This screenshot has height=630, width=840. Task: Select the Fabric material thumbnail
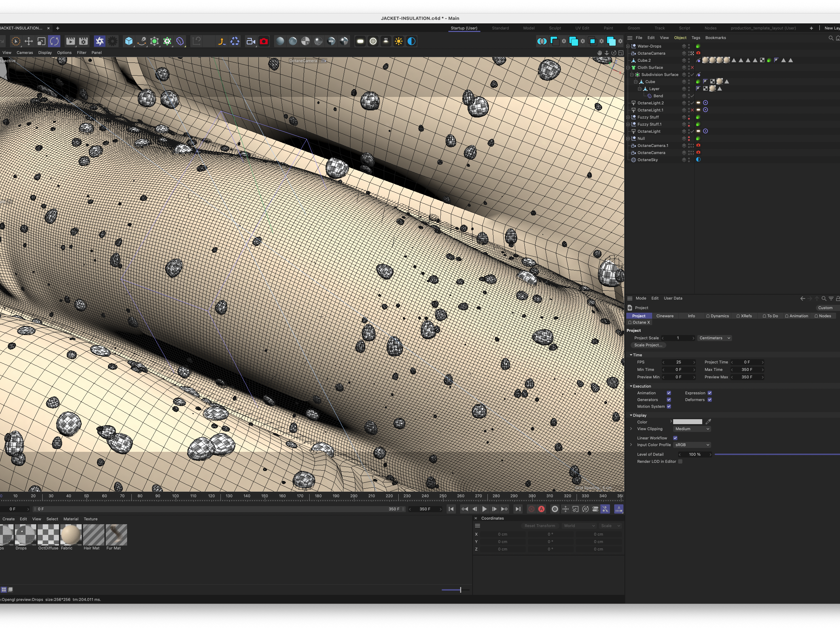[x=71, y=535]
